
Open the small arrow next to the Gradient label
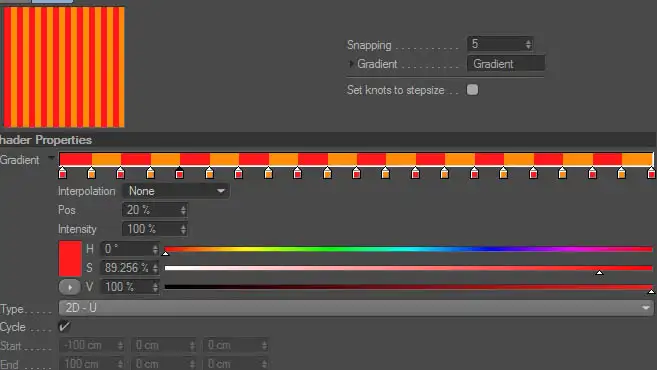pos(51,158)
